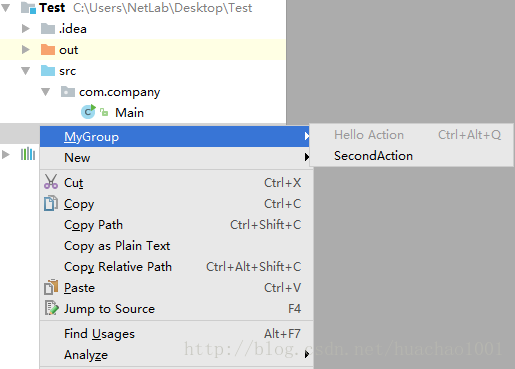Choose New in the context menu
515x369 pixels.
click(x=176, y=157)
